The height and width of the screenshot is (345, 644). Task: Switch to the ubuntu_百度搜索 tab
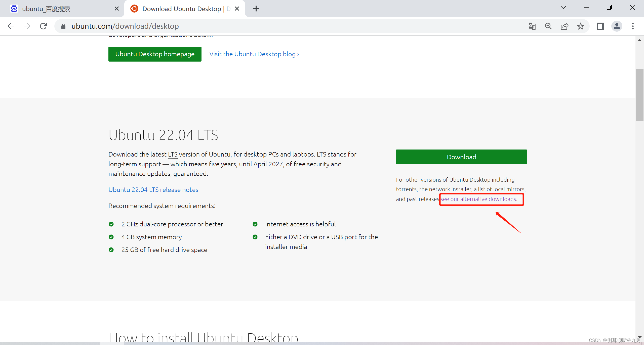(62, 9)
